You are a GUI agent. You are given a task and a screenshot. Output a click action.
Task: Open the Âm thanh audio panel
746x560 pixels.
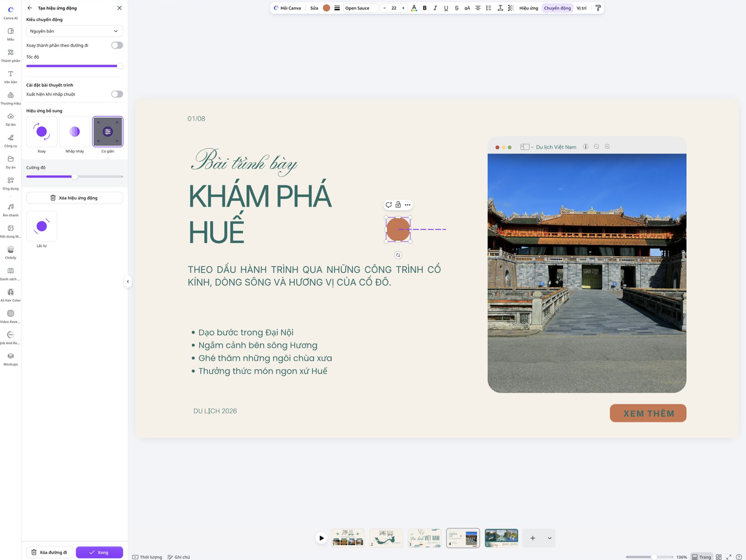click(x=11, y=210)
